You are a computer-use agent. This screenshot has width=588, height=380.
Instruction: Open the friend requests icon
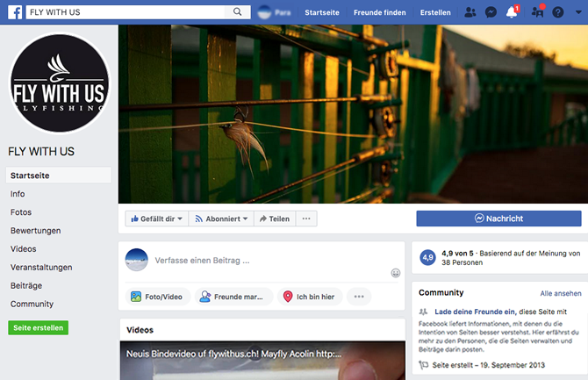(470, 12)
